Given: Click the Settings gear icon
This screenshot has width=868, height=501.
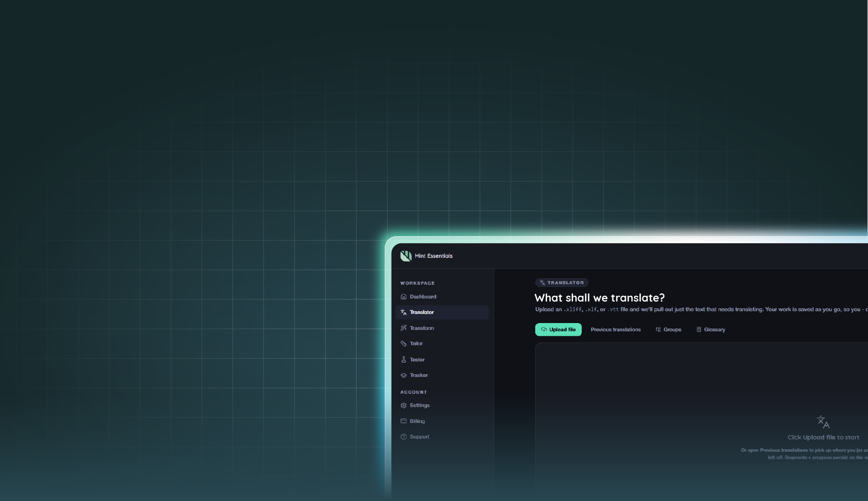Looking at the screenshot, I should 403,405.
